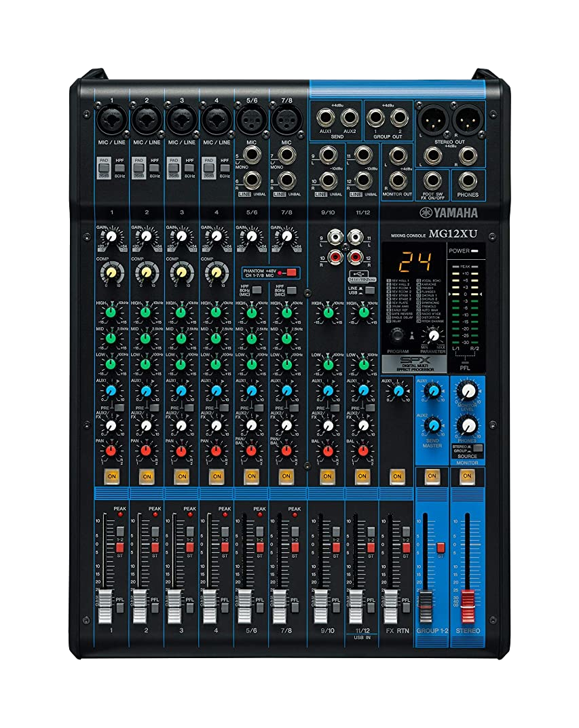
Task: Grab the 11/12 USB IN fader
Action: 356,607
